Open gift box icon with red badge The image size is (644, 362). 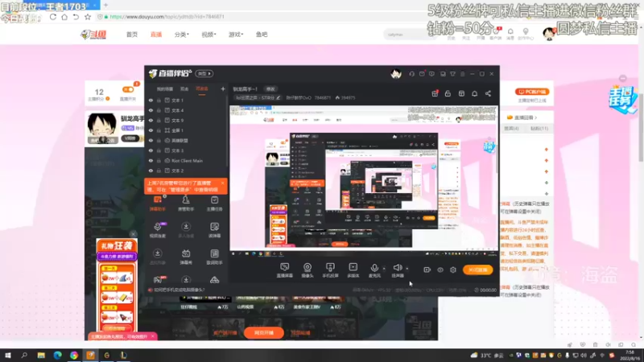(x=435, y=93)
